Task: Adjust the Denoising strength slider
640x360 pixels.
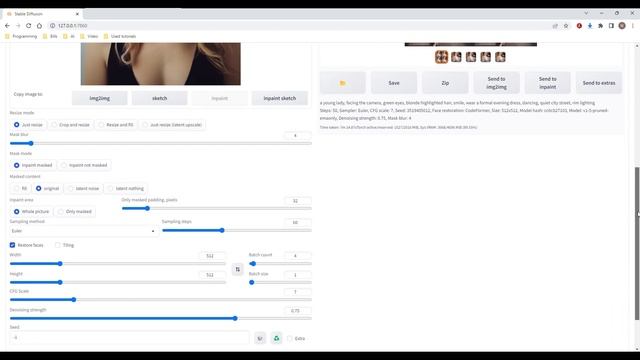Action: point(160,318)
